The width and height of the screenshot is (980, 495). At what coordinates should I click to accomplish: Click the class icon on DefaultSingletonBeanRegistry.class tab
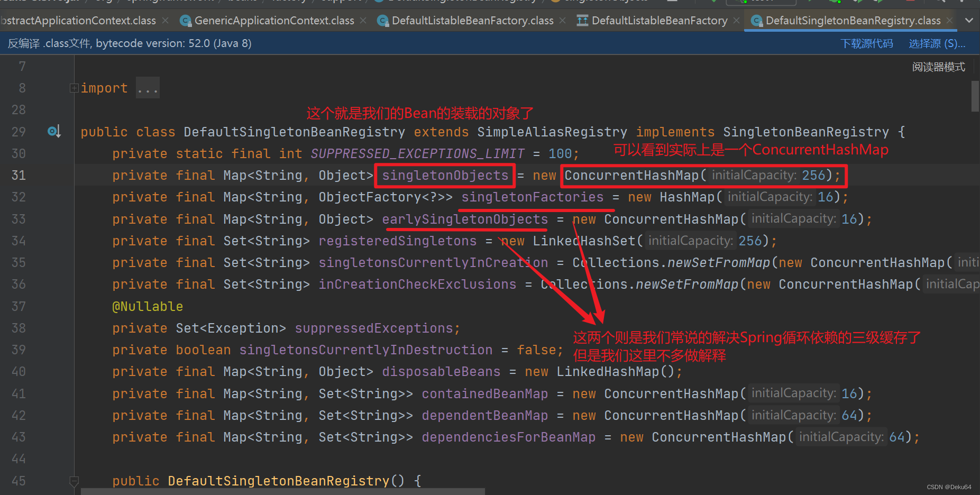(756, 21)
